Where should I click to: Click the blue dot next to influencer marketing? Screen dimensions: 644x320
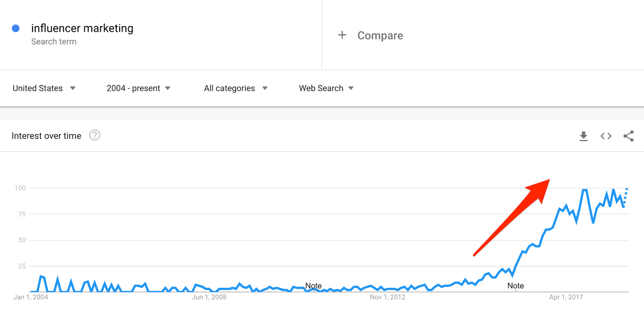point(16,28)
